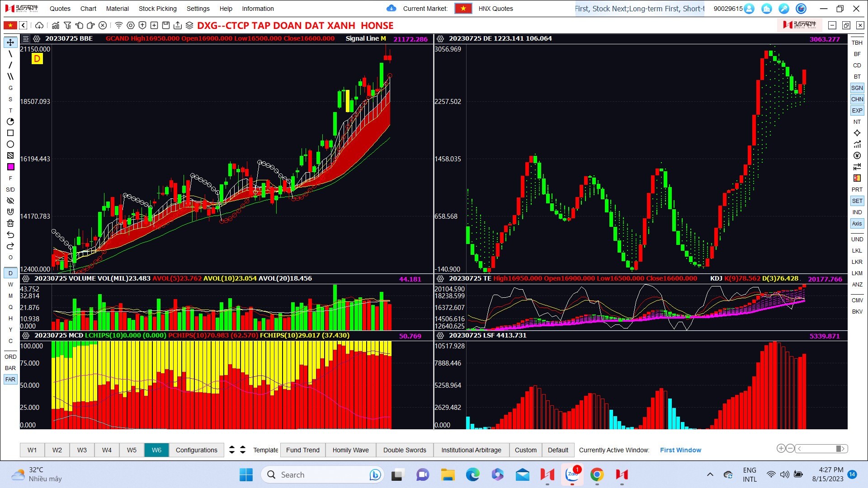Open the BBE chart list menu icon
The image size is (868, 488).
tap(26, 39)
